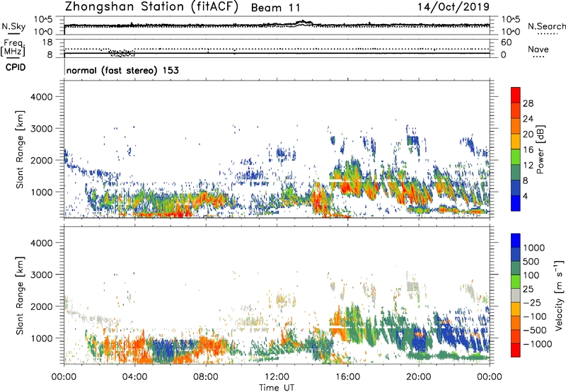Image resolution: width=566 pixels, height=392 pixels.
Task: Click the -1000 value on Velocity colorbar
Action: [537, 344]
